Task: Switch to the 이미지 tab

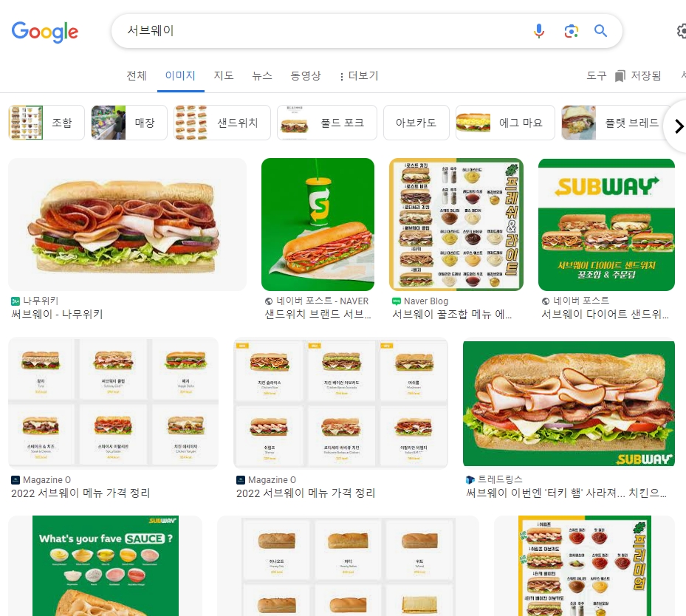Action: point(179,76)
